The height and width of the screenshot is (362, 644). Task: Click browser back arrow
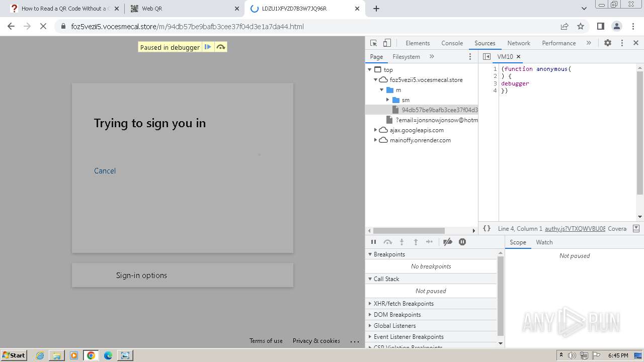coord(11,27)
